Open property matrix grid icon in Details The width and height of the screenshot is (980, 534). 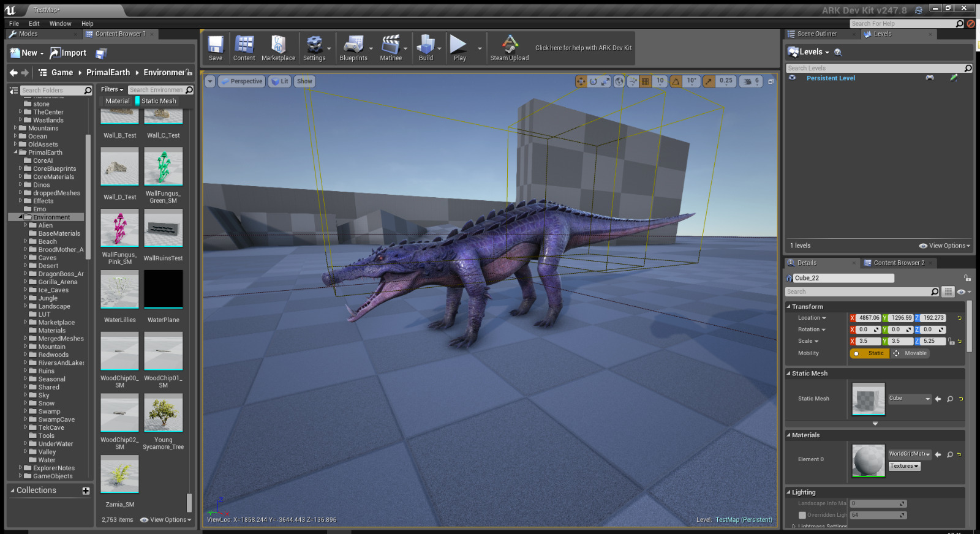[x=948, y=291]
